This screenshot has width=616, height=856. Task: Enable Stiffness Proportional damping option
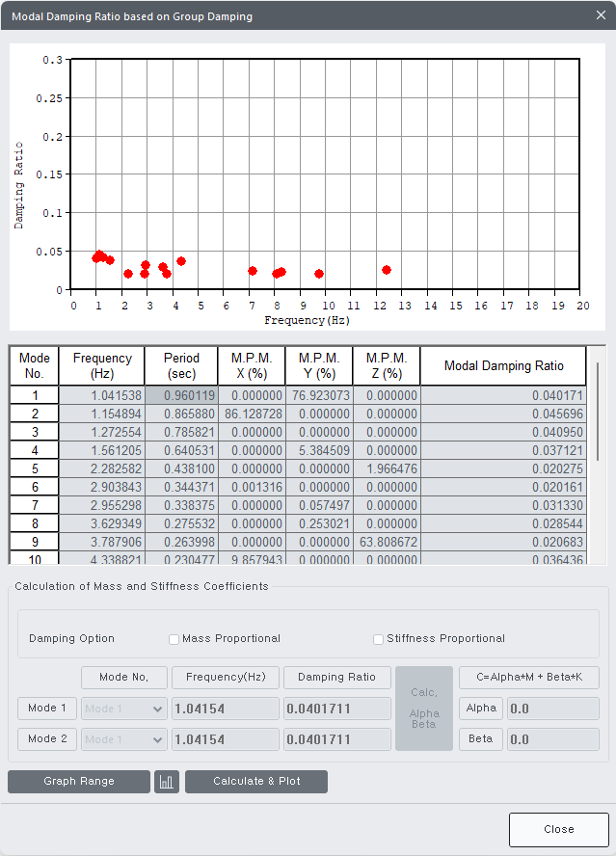378,639
